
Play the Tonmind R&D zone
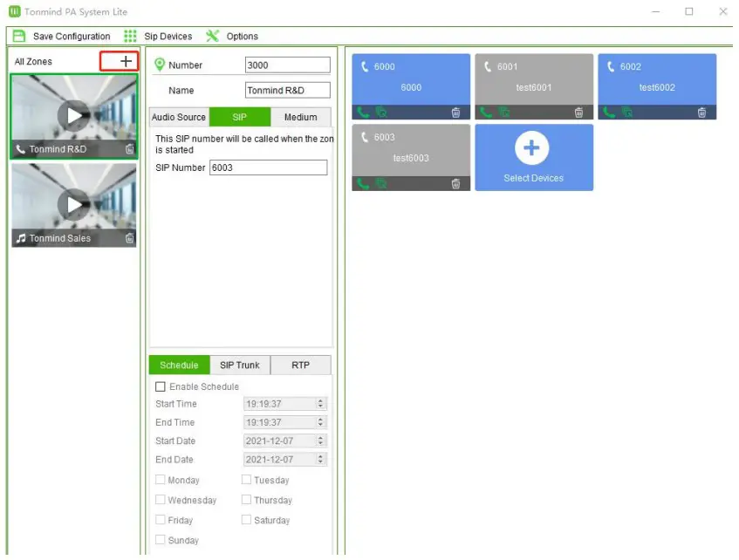click(74, 115)
